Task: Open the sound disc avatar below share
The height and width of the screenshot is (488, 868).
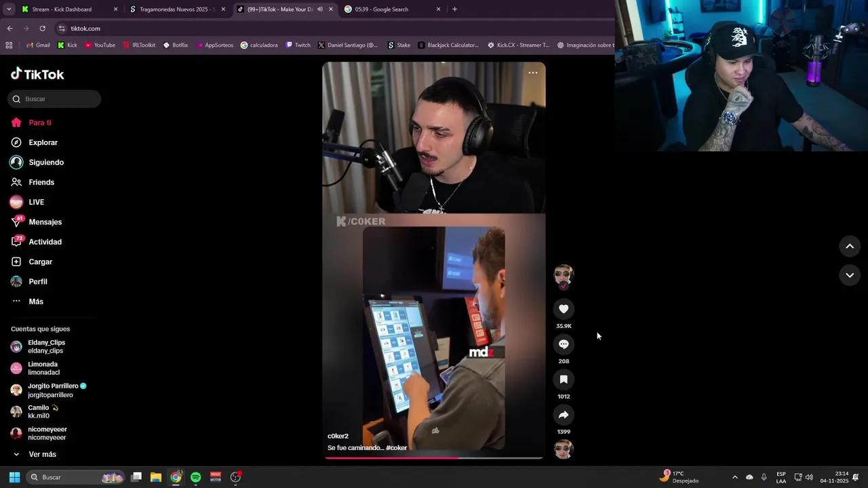Action: [x=564, y=449]
